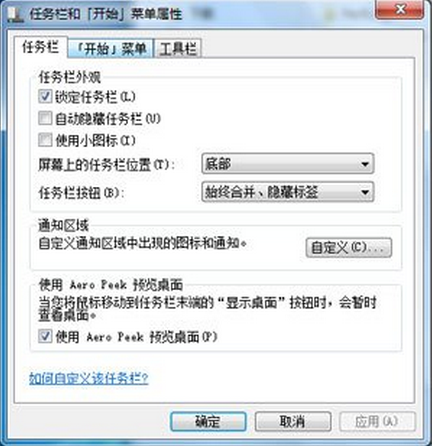Confirm with the 确定 button

(x=208, y=422)
